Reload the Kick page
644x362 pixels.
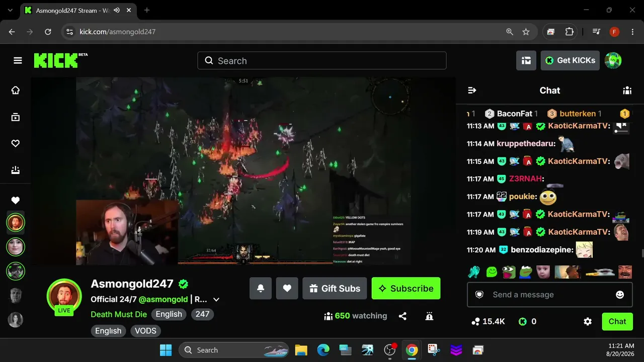pos(48,32)
